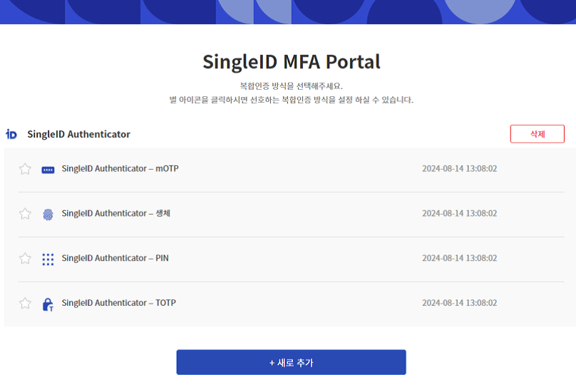Click the TOTP padlock icon
Viewport: 576px width, 392px height.
click(x=48, y=304)
